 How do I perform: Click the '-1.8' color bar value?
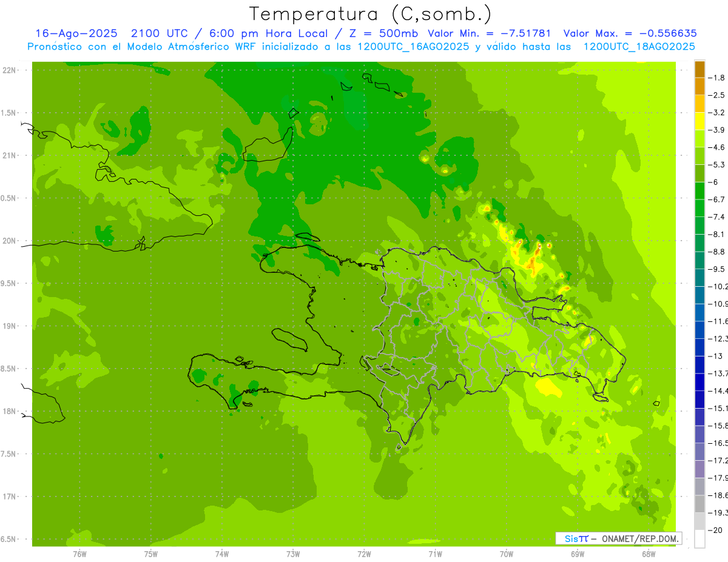(716, 78)
